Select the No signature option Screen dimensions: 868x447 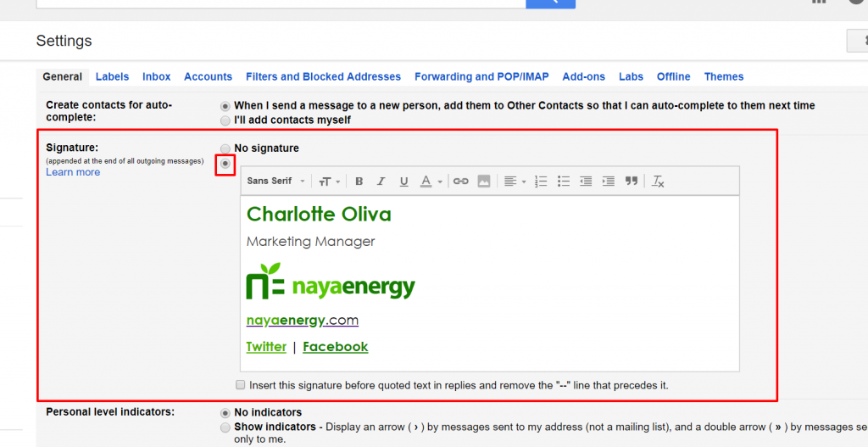click(x=225, y=148)
